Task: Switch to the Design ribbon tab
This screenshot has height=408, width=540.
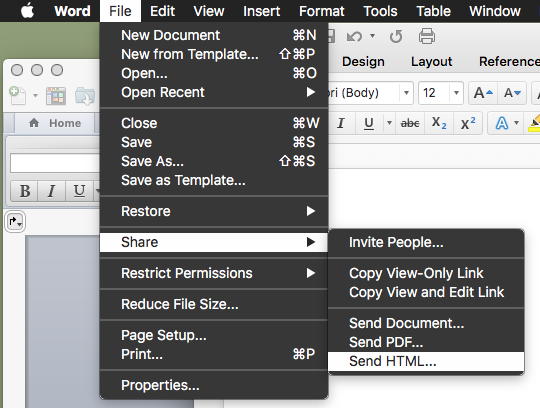Action: click(x=363, y=62)
